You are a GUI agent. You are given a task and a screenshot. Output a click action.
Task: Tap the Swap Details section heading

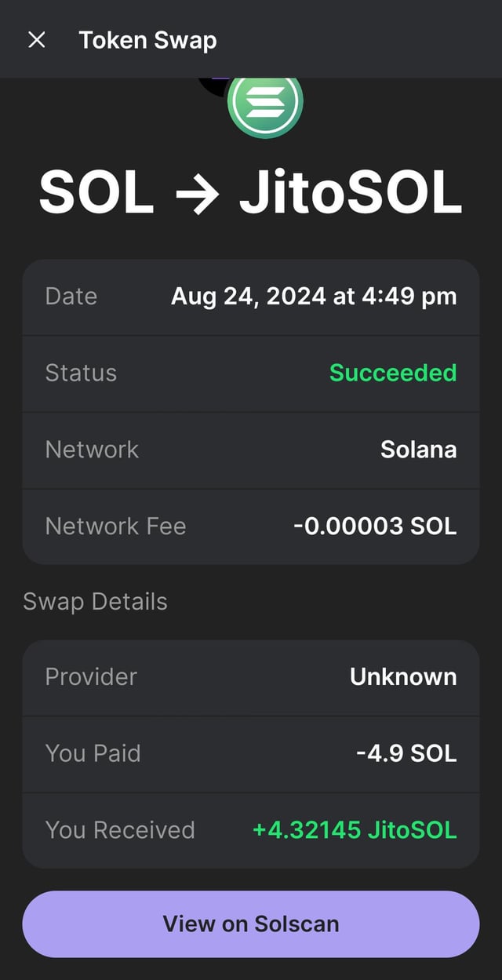(x=95, y=602)
